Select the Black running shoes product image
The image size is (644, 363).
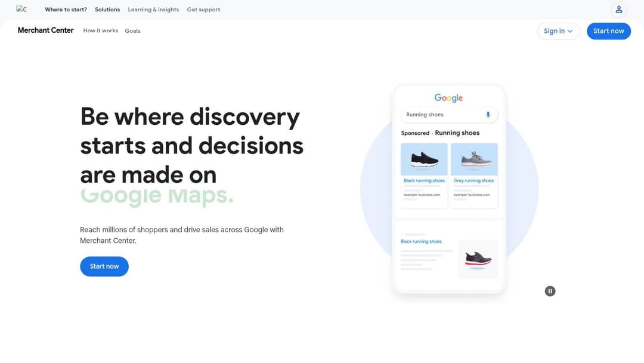coord(424,159)
